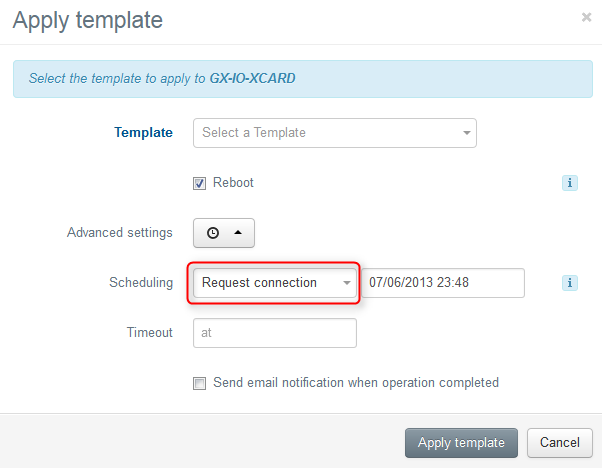
Task: Click the Apply template button
Action: [461, 443]
